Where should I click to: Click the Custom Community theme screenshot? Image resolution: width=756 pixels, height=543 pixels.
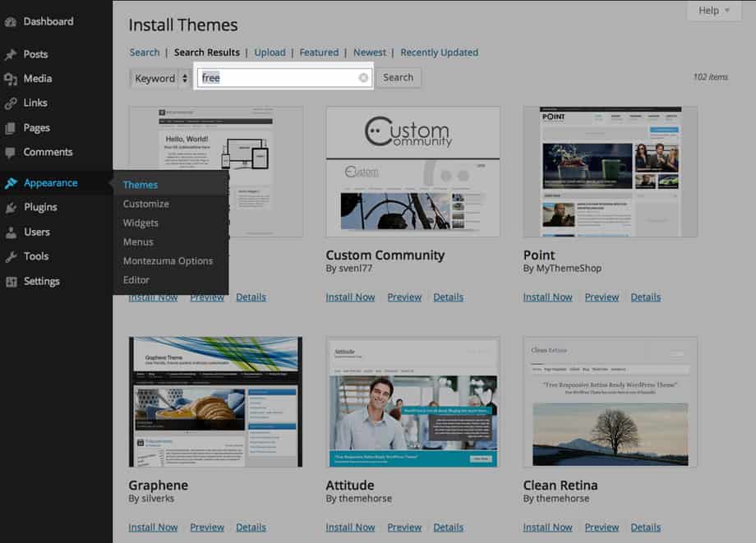(x=413, y=172)
